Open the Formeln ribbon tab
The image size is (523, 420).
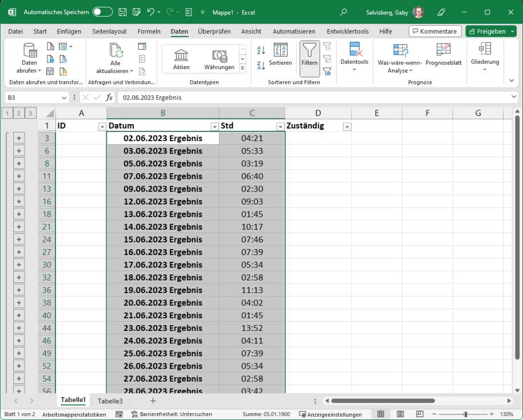[149, 31]
